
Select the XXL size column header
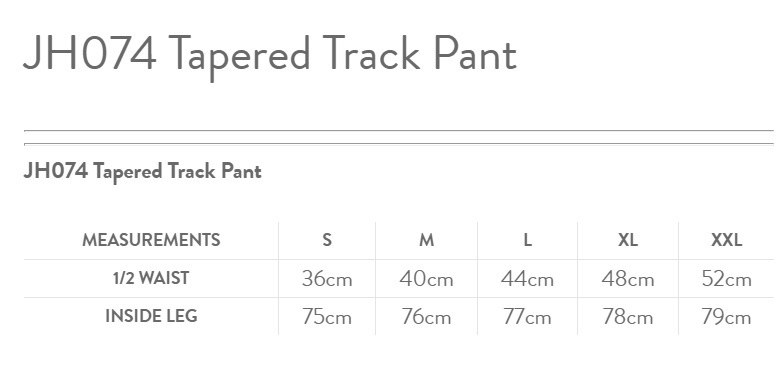click(x=727, y=240)
